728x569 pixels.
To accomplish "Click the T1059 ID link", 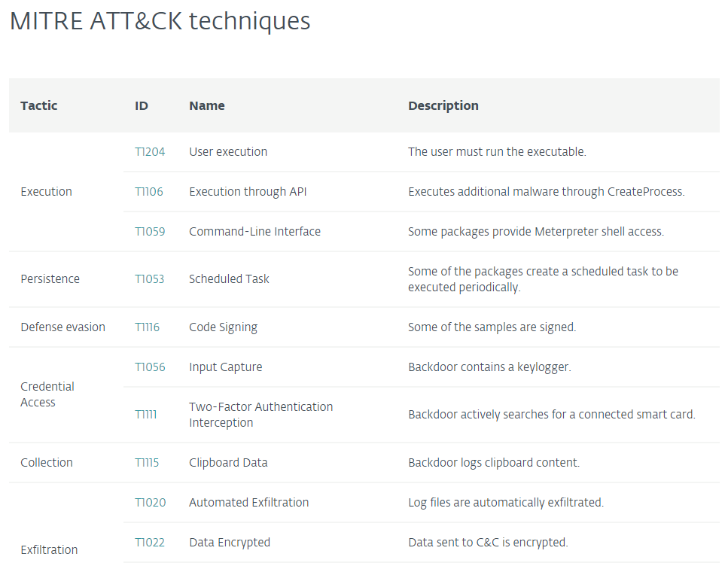I will [x=150, y=232].
